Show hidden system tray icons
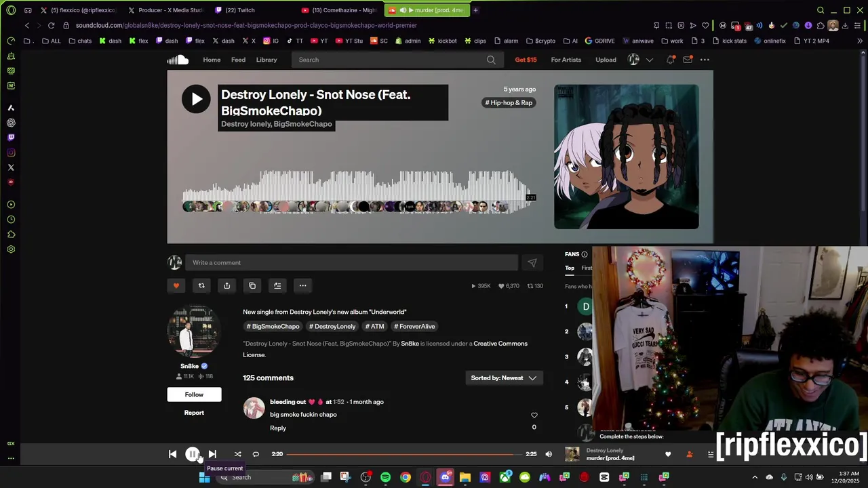 (x=755, y=477)
